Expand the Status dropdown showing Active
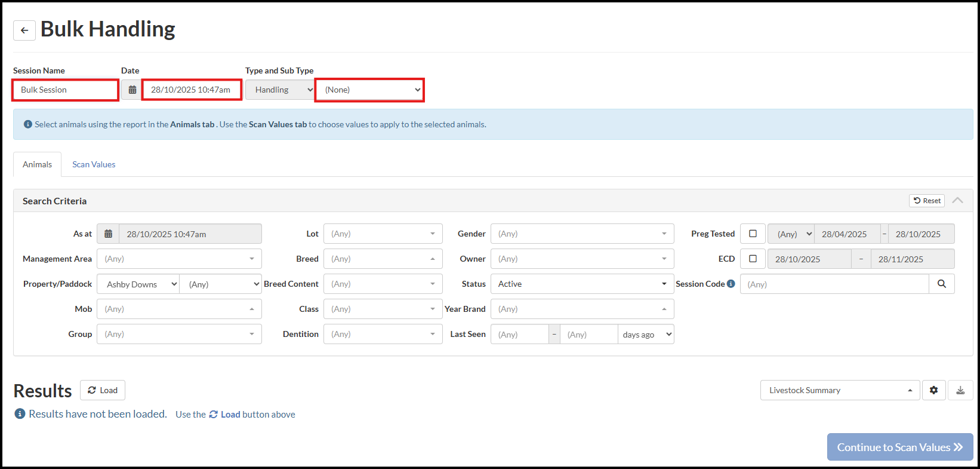The height and width of the screenshot is (469, 980). pyautogui.click(x=582, y=284)
